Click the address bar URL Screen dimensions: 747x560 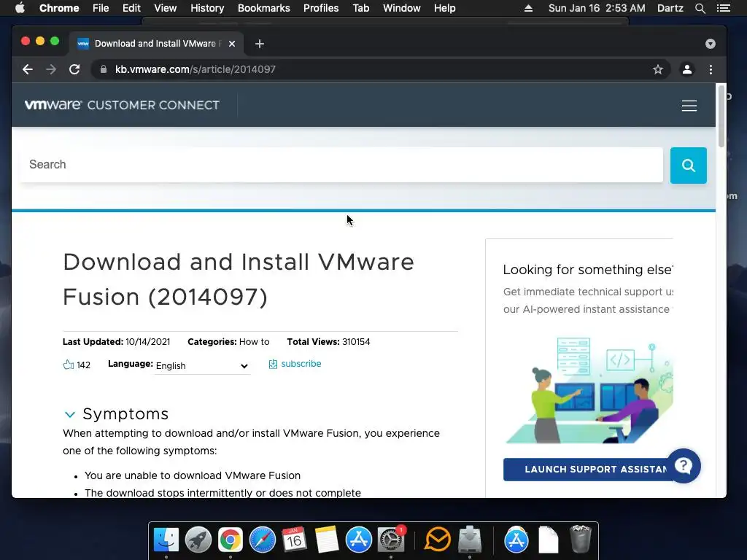[196, 69]
